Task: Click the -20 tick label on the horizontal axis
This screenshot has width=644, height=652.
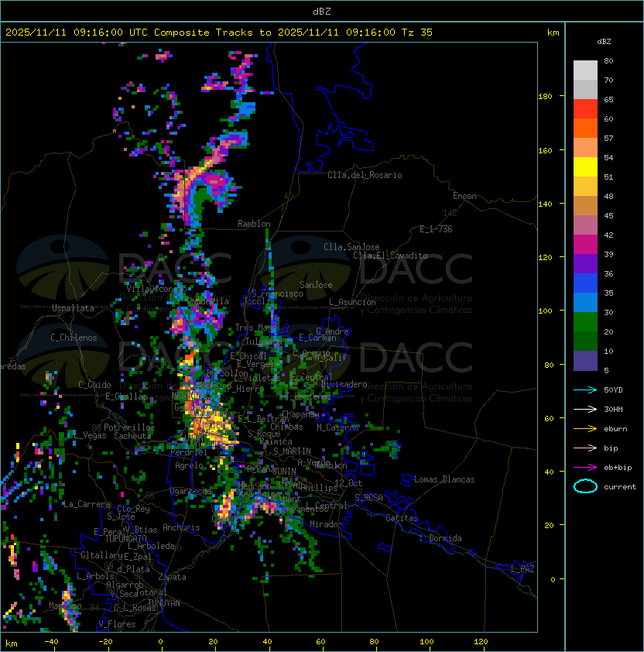Action: click(x=105, y=642)
